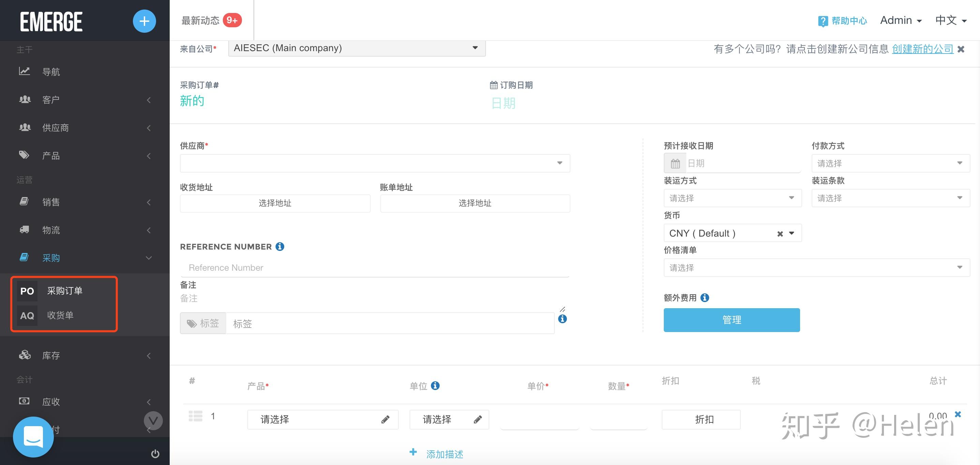Click the 单位 column info icon
The height and width of the screenshot is (465, 980).
click(x=435, y=386)
